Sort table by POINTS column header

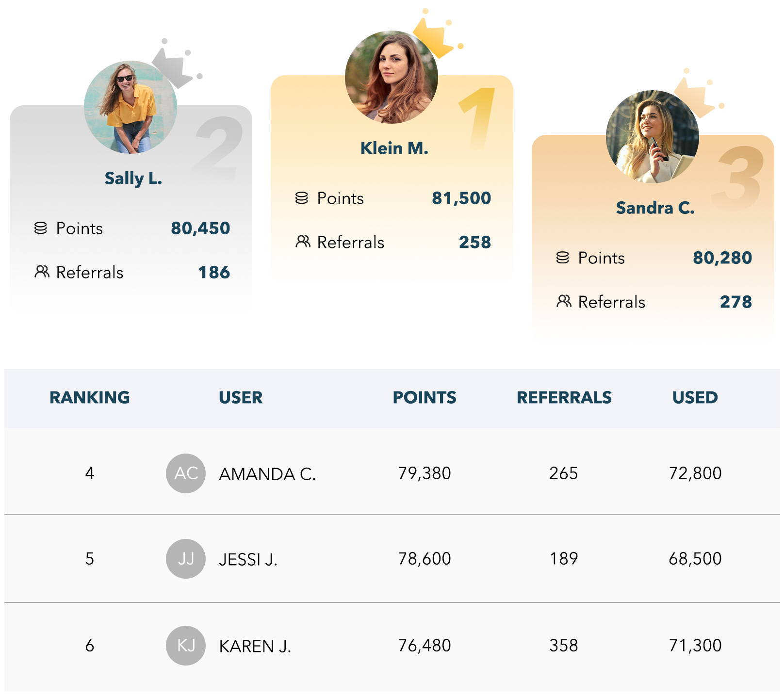[x=425, y=397]
